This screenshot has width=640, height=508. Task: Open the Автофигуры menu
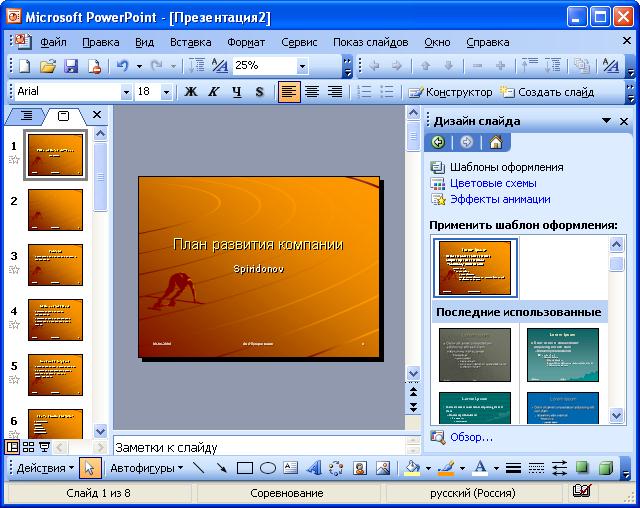147,468
